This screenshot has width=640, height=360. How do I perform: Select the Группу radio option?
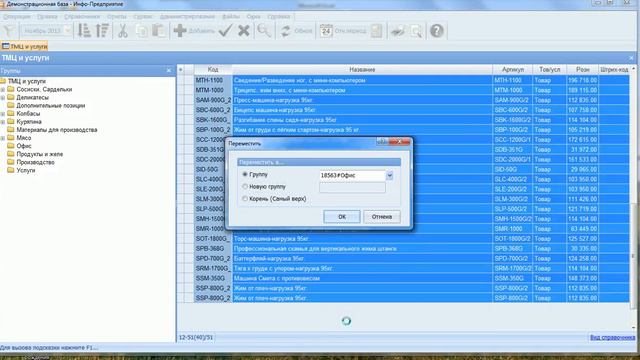(x=245, y=174)
